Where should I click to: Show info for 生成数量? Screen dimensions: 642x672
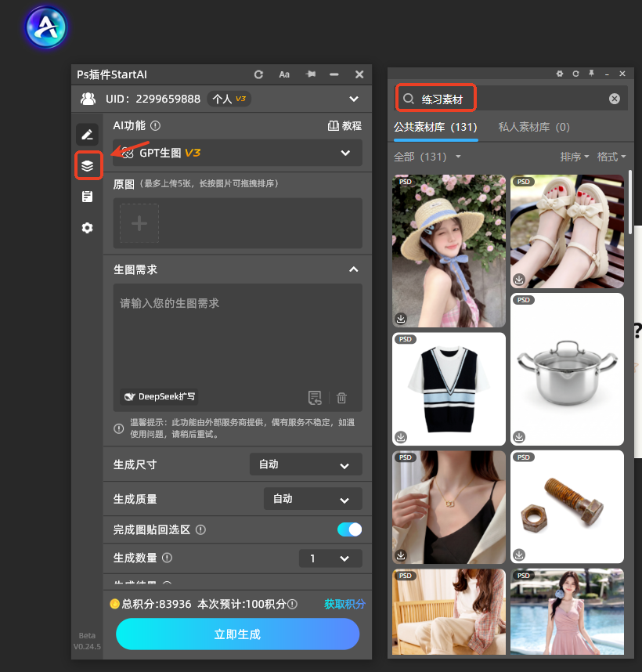167,558
